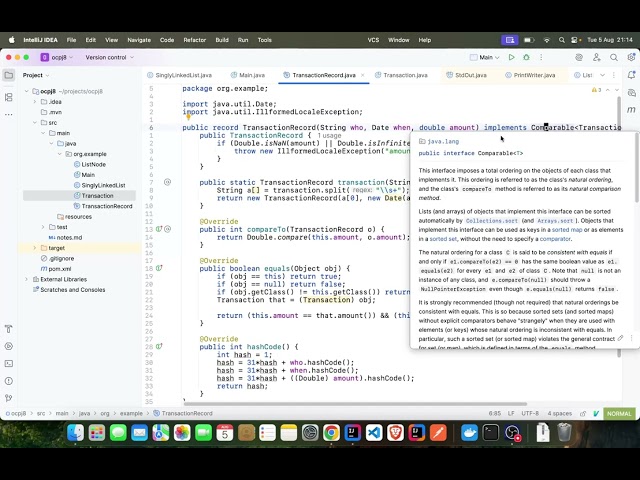Click the intention lightbulb in editor
The image size is (640, 480).
(x=188, y=118)
